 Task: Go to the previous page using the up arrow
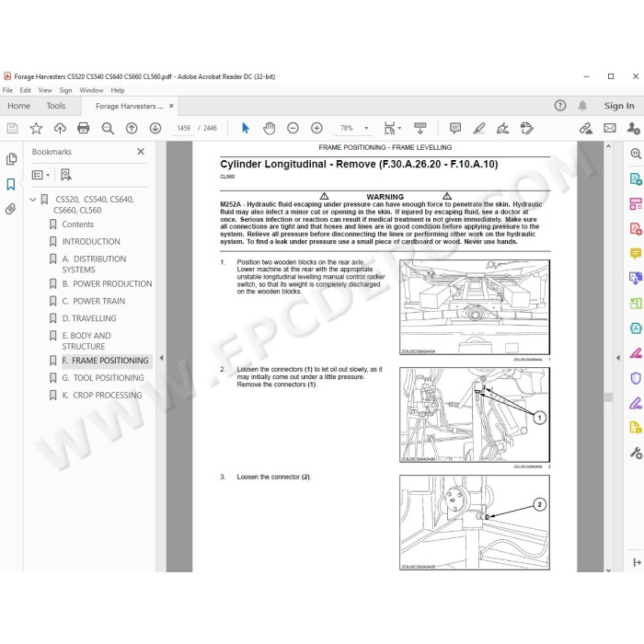point(132,129)
